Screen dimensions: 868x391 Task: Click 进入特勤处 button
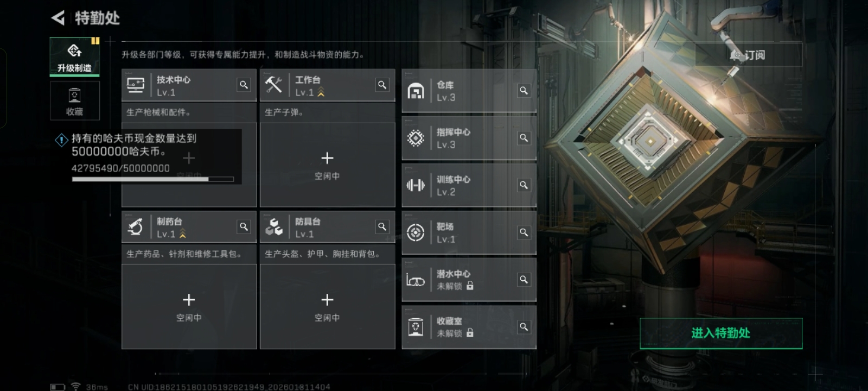(721, 333)
